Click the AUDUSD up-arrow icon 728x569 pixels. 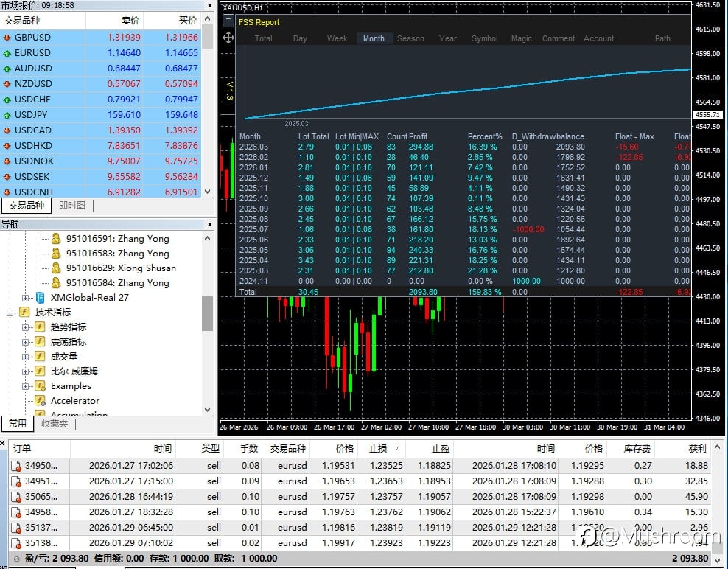7,69
